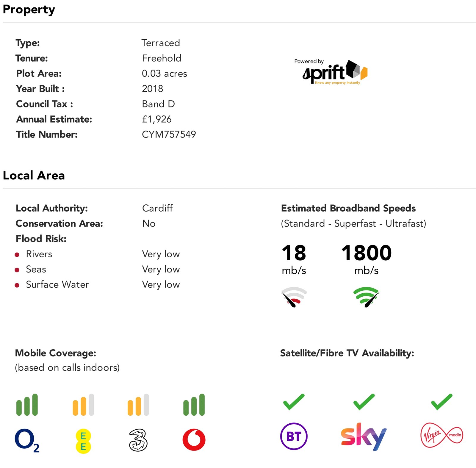Click the Sky provider logo
The height and width of the screenshot is (468, 476).
point(364,436)
